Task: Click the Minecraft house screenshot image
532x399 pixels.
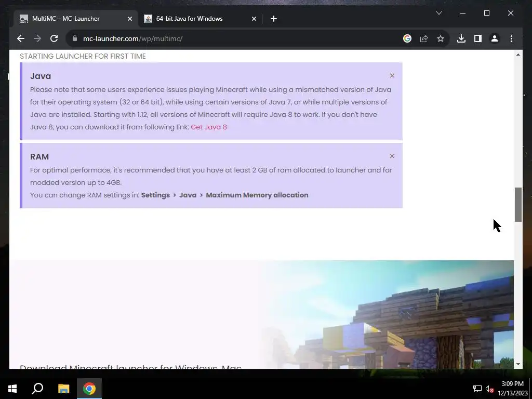Action: [x=387, y=314]
